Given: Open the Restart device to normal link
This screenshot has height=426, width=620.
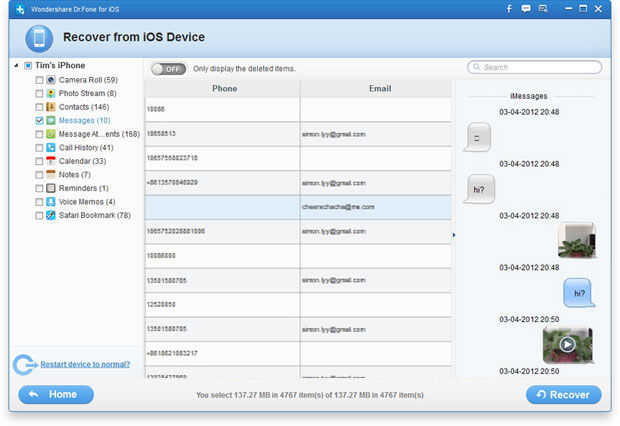Looking at the screenshot, I should [x=85, y=364].
